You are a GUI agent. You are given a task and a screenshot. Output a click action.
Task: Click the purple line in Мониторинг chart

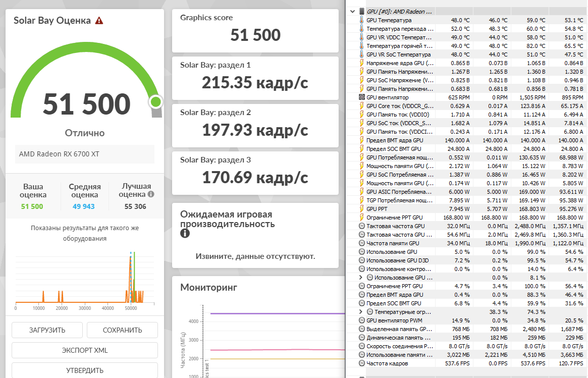click(x=278, y=313)
